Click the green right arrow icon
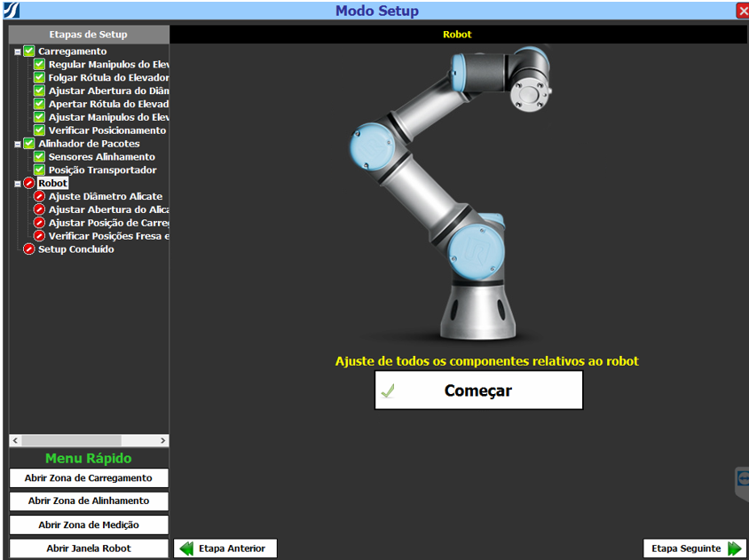Image resolution: width=749 pixels, height=560 pixels. point(734,548)
